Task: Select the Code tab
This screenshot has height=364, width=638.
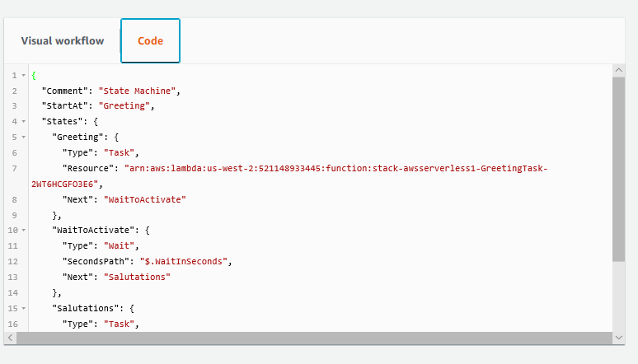Action: [150, 40]
